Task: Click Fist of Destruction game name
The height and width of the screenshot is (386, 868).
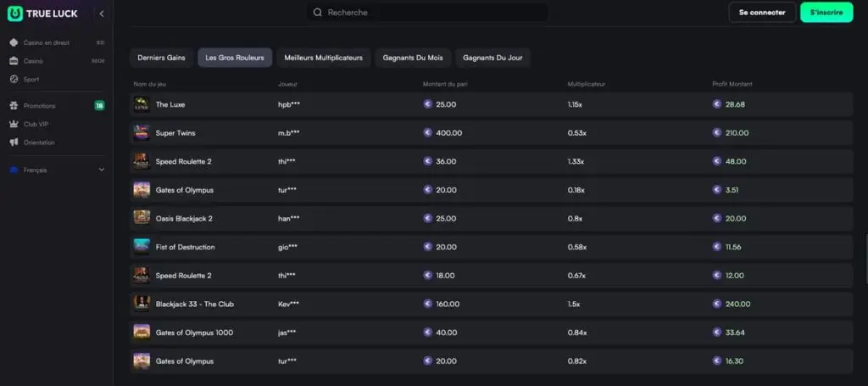Action: click(186, 247)
